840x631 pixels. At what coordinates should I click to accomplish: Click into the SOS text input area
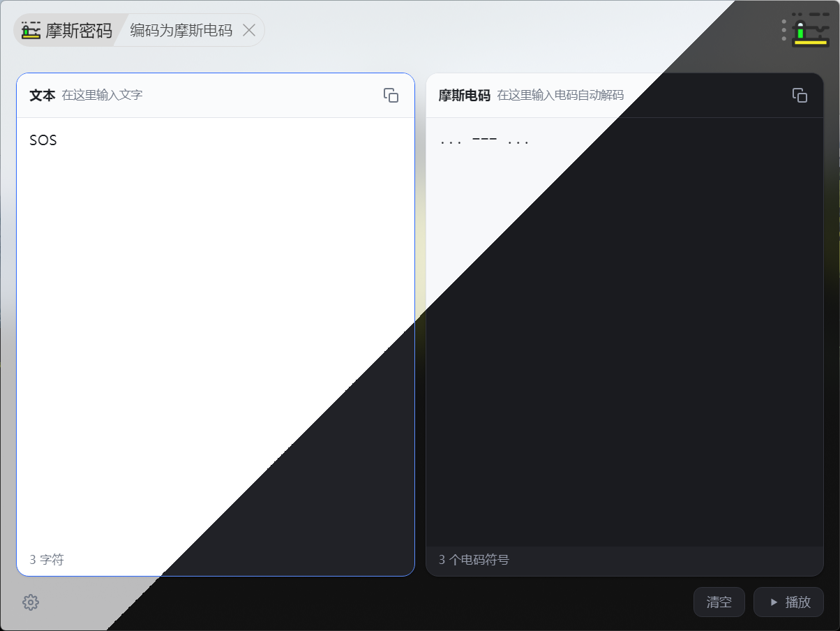point(216,331)
